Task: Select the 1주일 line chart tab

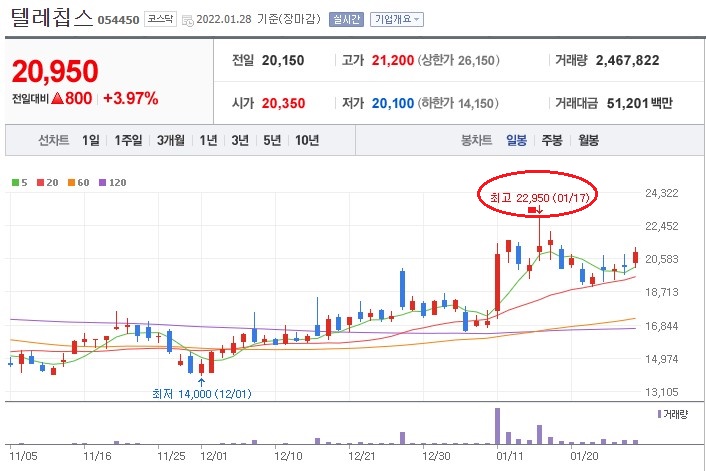Action: [128, 140]
